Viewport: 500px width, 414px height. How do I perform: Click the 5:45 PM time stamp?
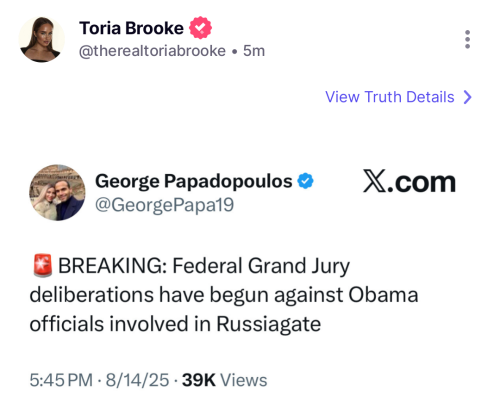tap(61, 380)
